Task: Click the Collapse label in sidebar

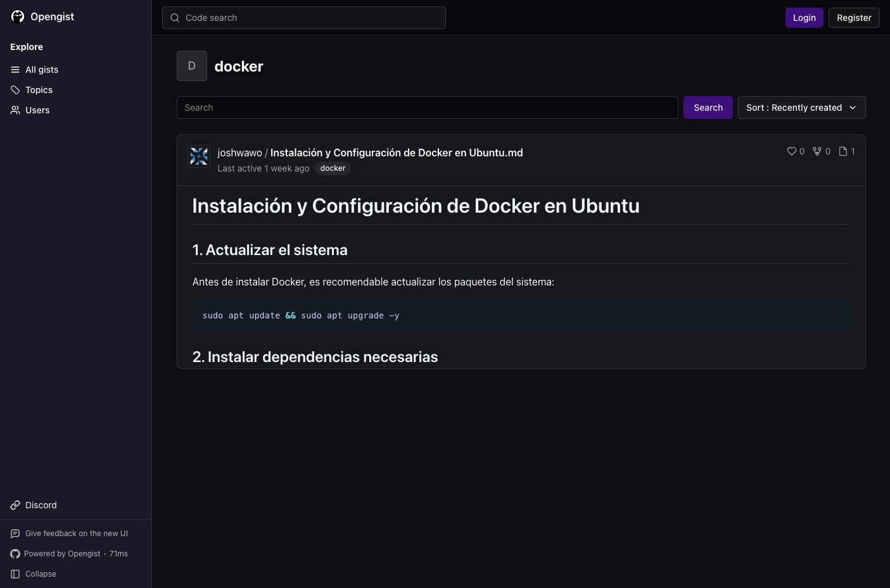Action: 41,574
